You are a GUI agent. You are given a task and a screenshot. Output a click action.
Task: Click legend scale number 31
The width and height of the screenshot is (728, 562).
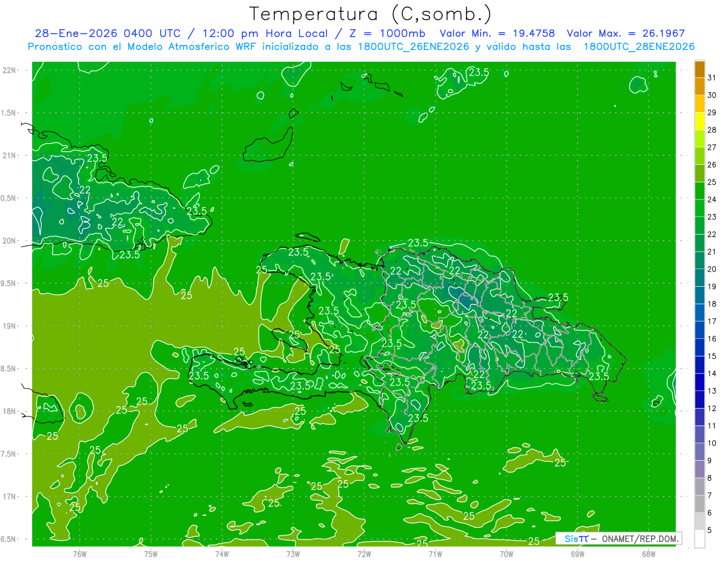pyautogui.click(x=712, y=78)
